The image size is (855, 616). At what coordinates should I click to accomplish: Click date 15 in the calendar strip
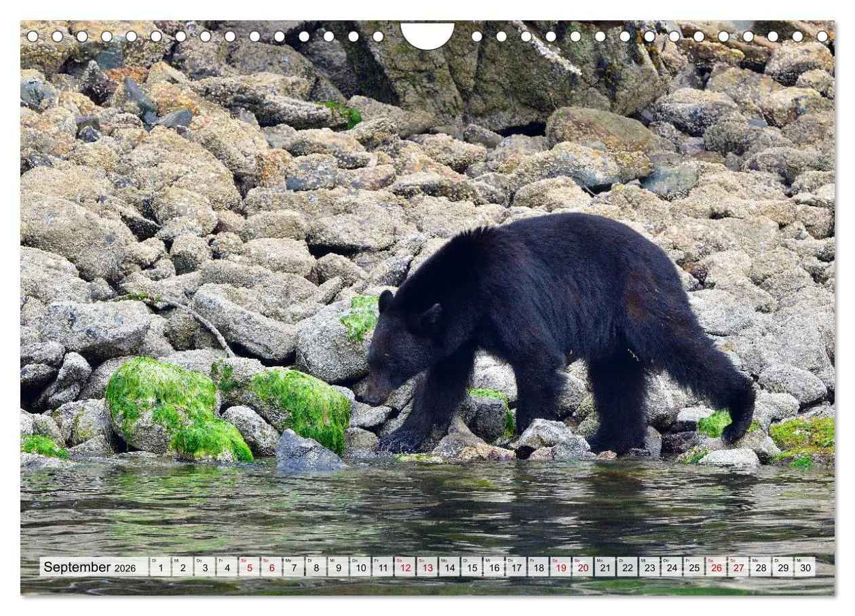coord(471,567)
